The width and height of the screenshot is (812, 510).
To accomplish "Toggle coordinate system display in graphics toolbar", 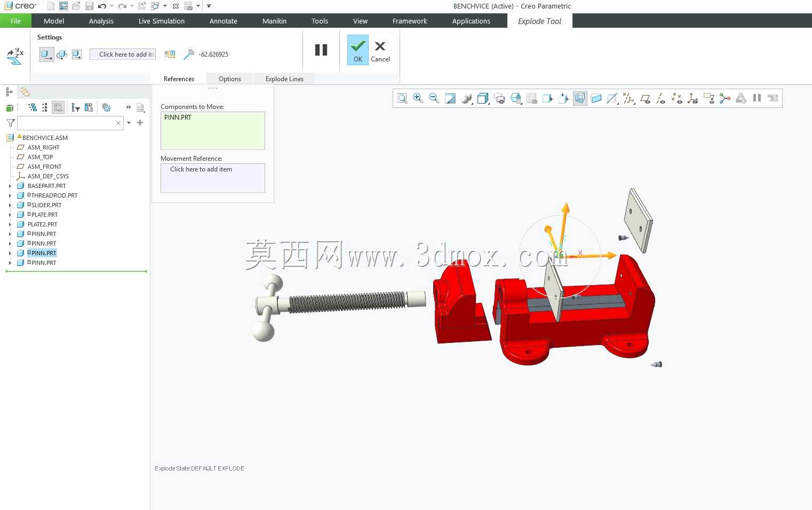I will (x=692, y=98).
